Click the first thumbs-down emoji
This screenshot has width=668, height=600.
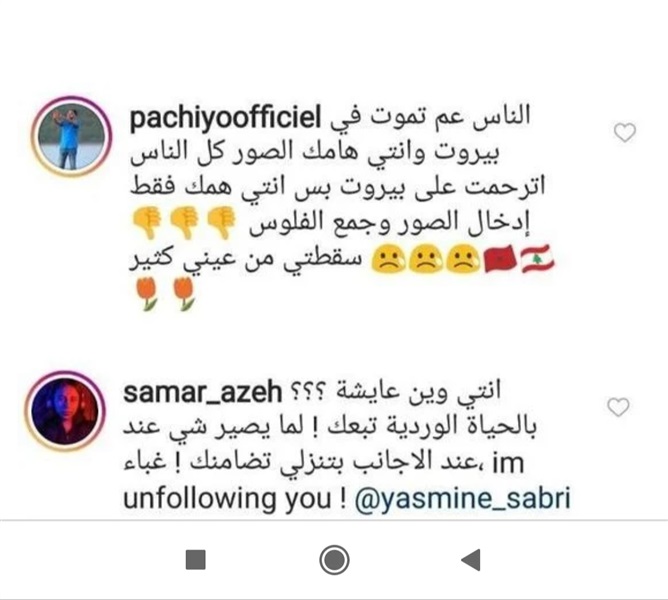coord(221,222)
